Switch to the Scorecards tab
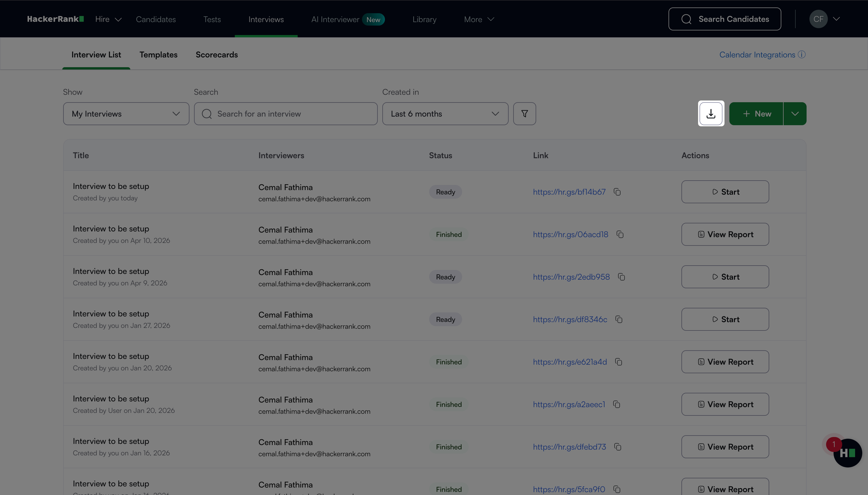Viewport: 868px width, 495px height. coord(216,55)
